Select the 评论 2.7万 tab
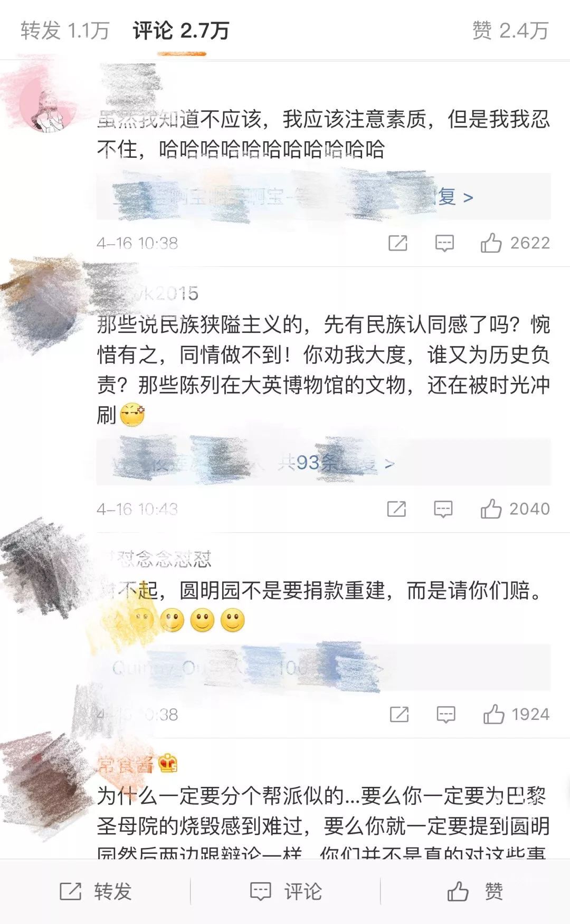The image size is (570, 924). (181, 31)
